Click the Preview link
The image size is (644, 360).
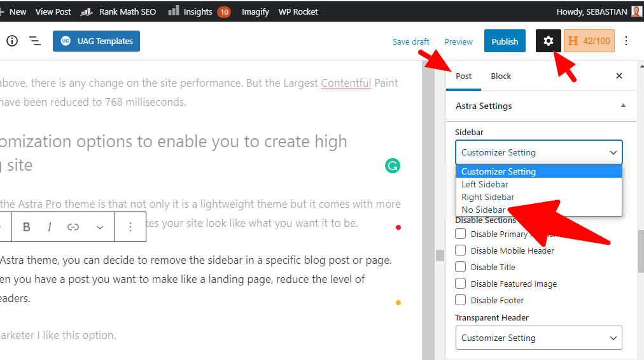[458, 41]
